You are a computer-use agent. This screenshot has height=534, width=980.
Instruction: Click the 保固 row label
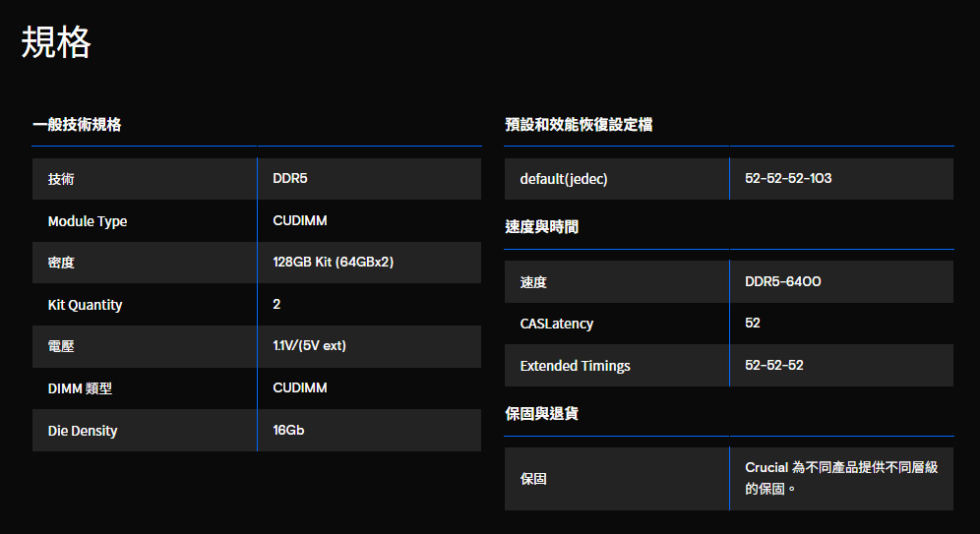[x=533, y=479]
